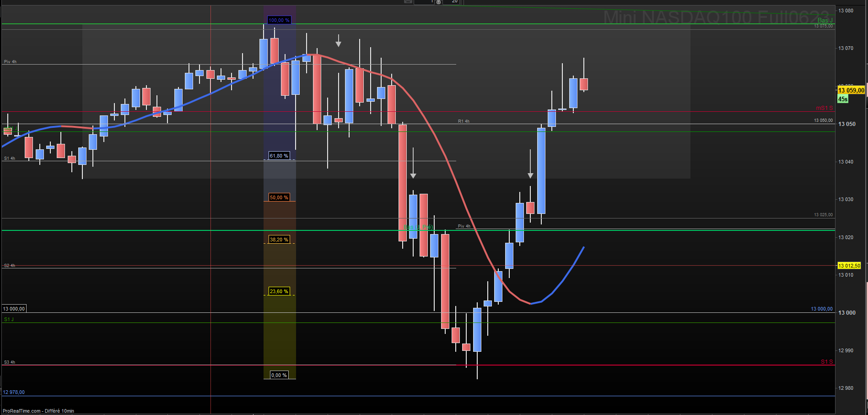This screenshot has width=868, height=415.
Task: Click the yellow 13 059,00 current price tag
Action: tap(851, 90)
